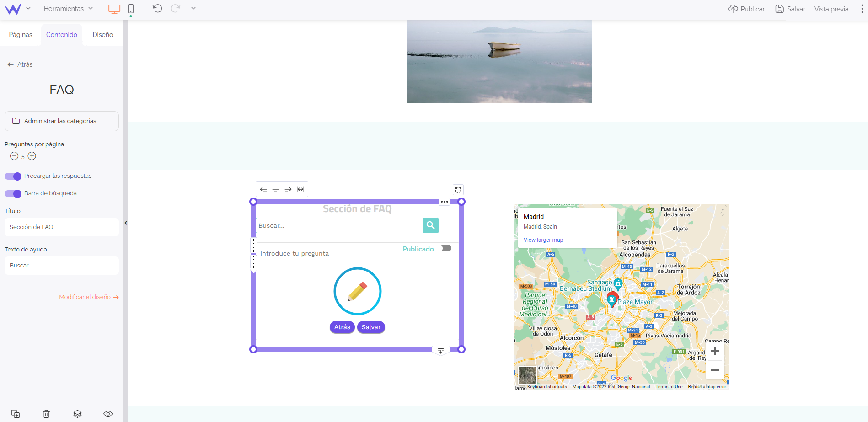This screenshot has height=422, width=868.
Task: Open the Páginas tab
Action: click(x=21, y=35)
